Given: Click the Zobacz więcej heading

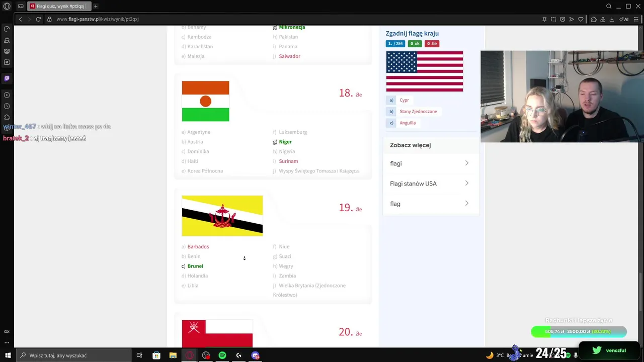Looking at the screenshot, I should [x=410, y=145].
